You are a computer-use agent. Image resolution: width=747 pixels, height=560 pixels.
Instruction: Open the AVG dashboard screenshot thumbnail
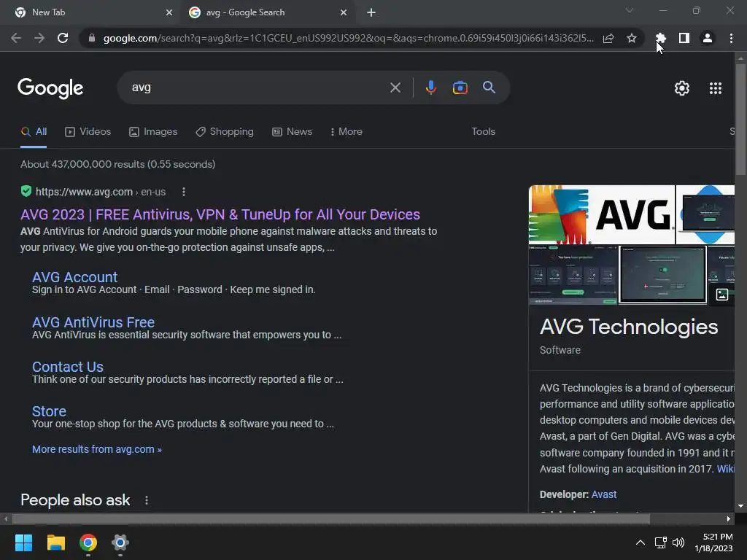click(x=573, y=275)
